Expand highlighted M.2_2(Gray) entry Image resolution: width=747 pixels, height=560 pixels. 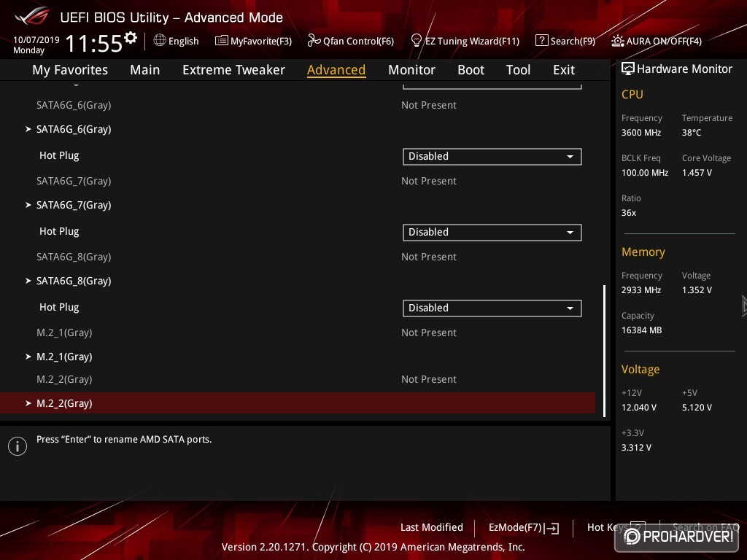(298, 402)
